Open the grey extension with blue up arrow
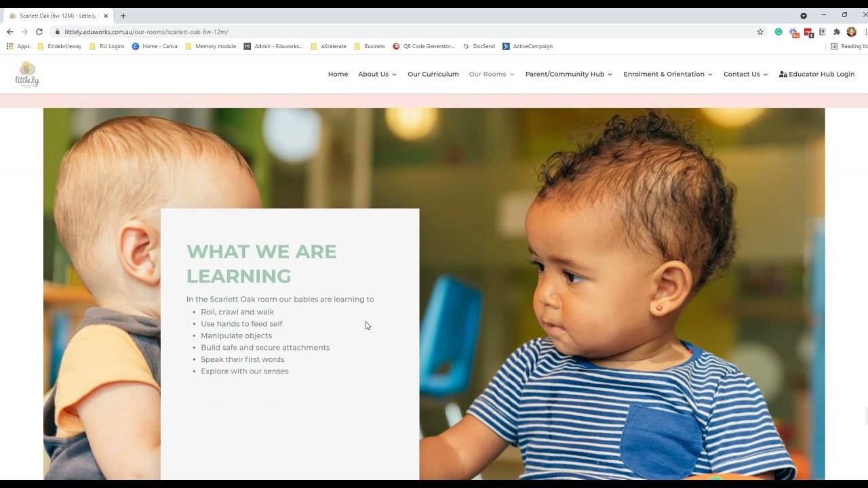Screen dimensions: 868x488 tap(822, 32)
